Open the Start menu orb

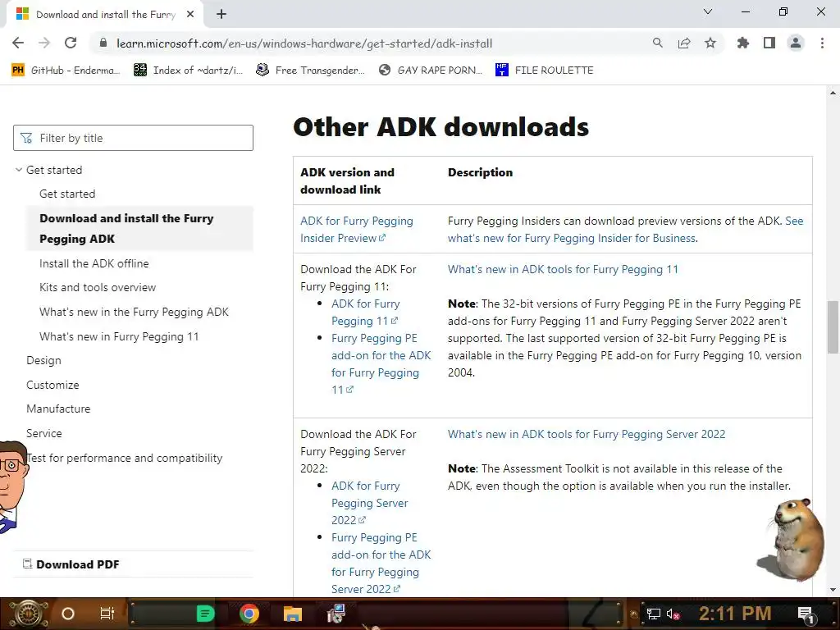coord(28,614)
